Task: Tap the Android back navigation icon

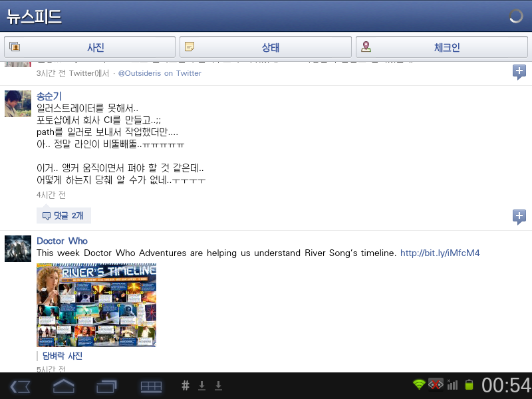Action: (x=20, y=386)
